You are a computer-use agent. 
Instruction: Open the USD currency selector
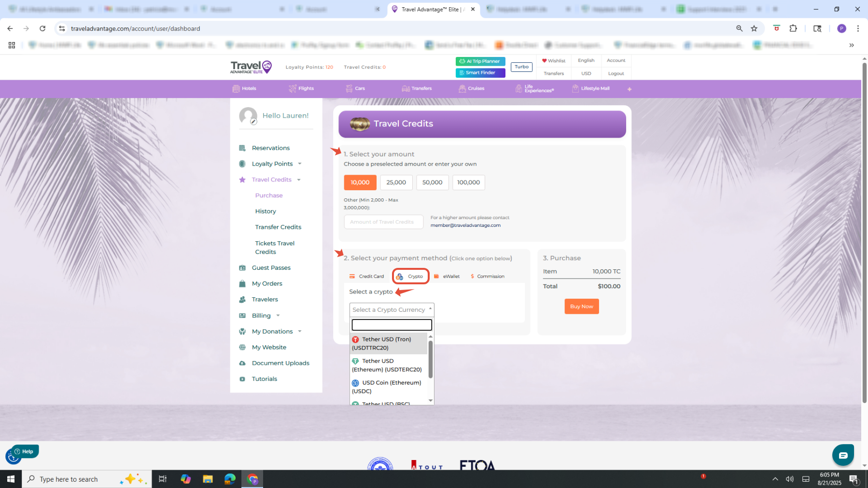(x=586, y=74)
